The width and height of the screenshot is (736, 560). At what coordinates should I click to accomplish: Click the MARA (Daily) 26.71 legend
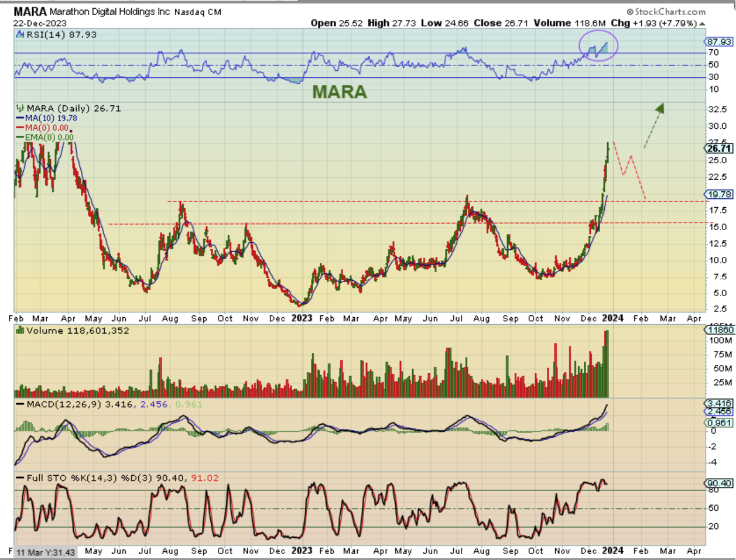click(x=74, y=108)
